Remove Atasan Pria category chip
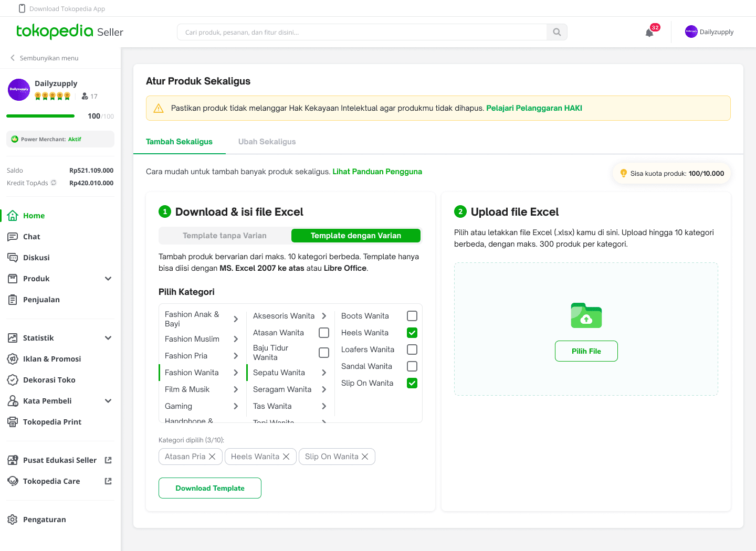 click(212, 457)
